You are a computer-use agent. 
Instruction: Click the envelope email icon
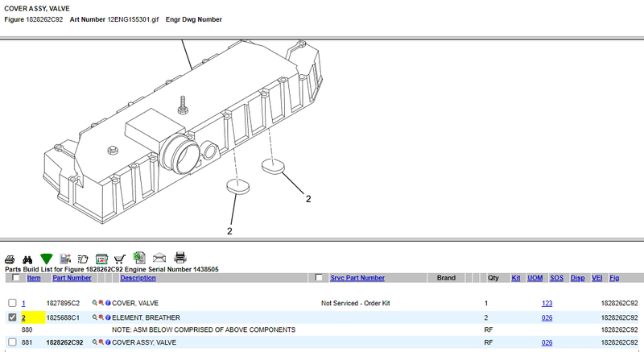159,259
